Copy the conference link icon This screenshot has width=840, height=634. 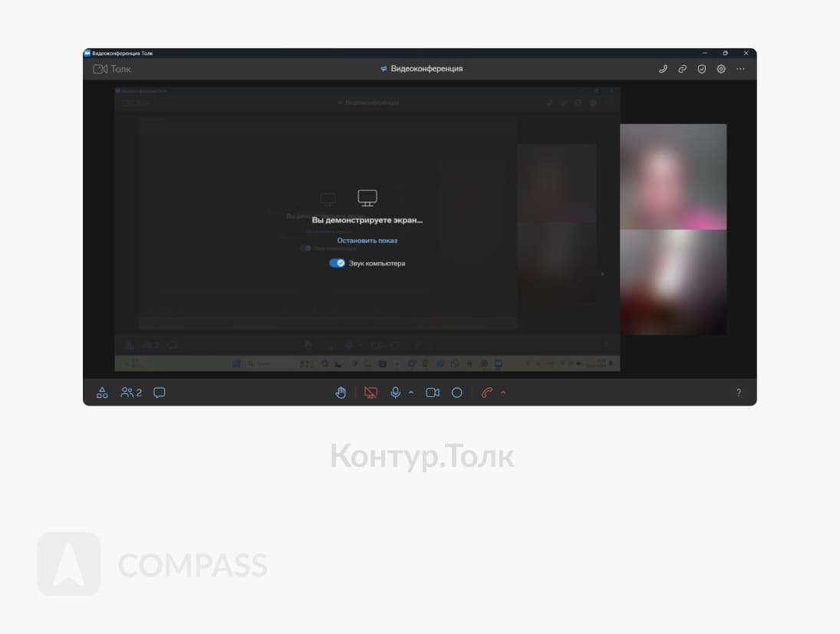point(682,69)
